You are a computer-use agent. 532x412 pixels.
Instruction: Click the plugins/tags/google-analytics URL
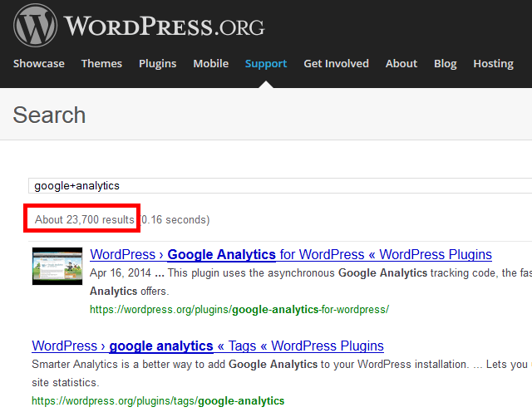tap(158, 401)
